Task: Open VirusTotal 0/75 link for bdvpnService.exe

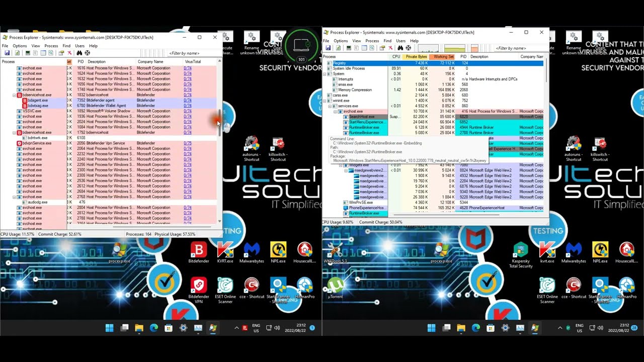Action: click(188, 143)
